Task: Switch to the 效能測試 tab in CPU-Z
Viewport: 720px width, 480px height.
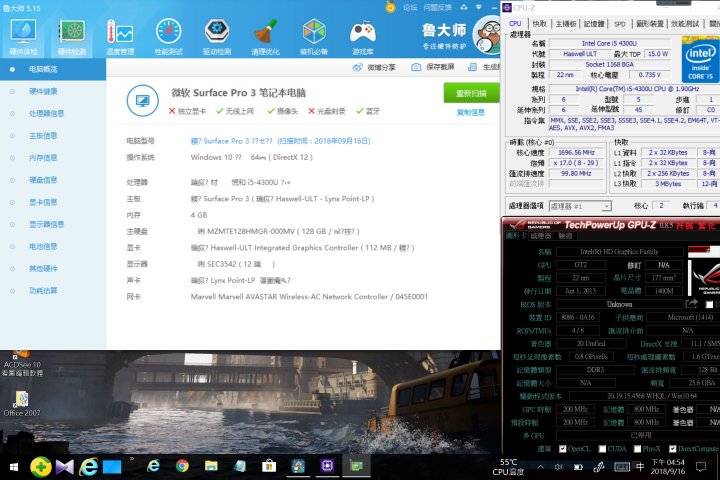Action: click(x=685, y=23)
